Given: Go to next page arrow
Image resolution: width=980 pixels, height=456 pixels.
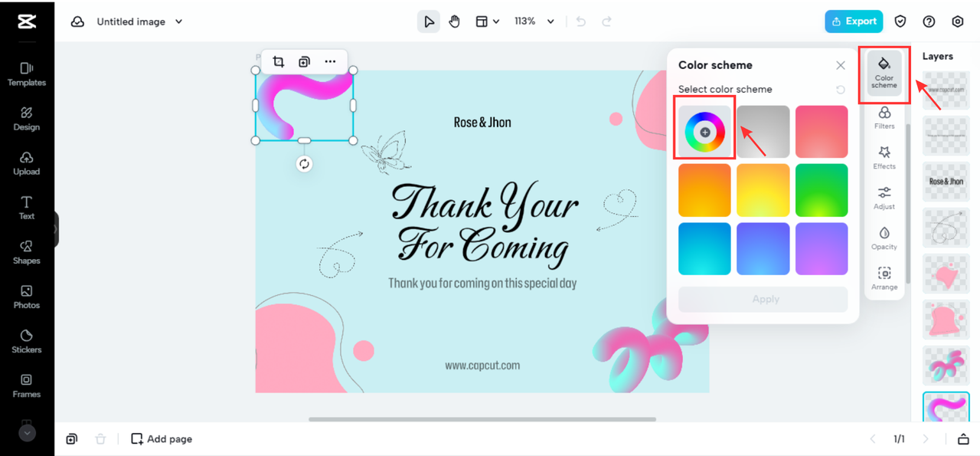Looking at the screenshot, I should click(x=926, y=439).
